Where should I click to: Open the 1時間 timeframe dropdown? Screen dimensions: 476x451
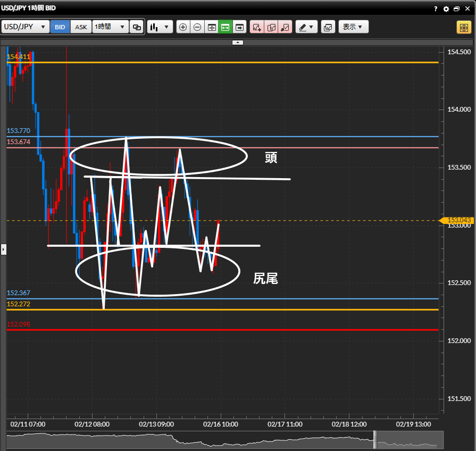tap(110, 27)
